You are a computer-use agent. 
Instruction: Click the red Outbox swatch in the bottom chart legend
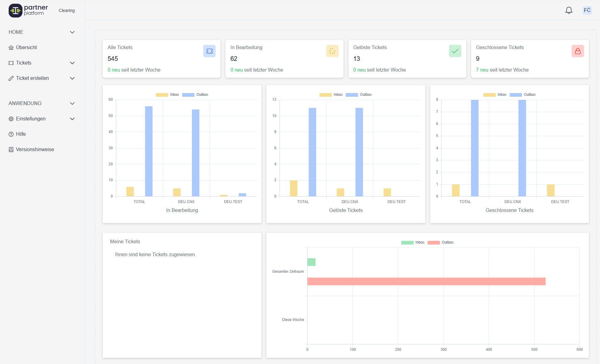coord(434,242)
